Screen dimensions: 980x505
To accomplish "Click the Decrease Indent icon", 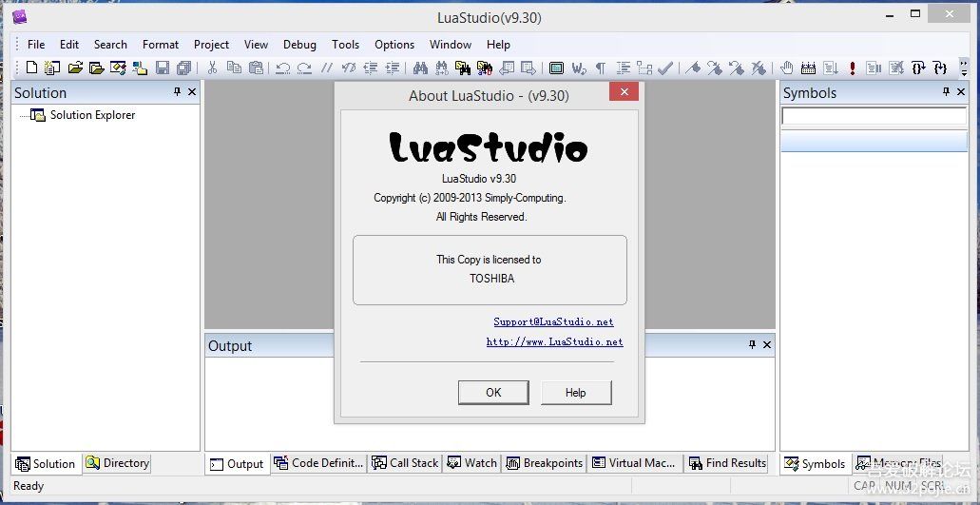I will pos(370,68).
